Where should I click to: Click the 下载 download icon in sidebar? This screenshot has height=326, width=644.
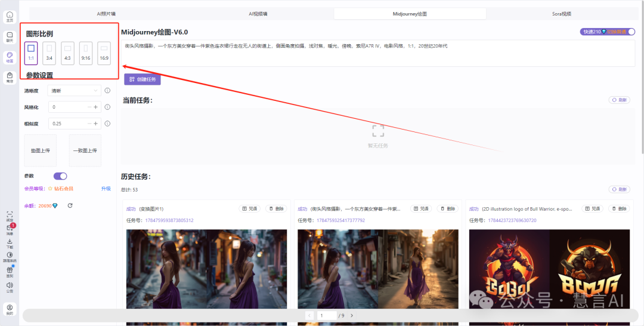click(x=10, y=242)
